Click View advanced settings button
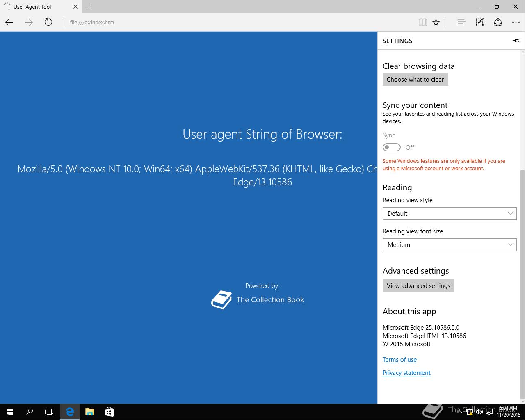525x420 pixels. (x=418, y=285)
